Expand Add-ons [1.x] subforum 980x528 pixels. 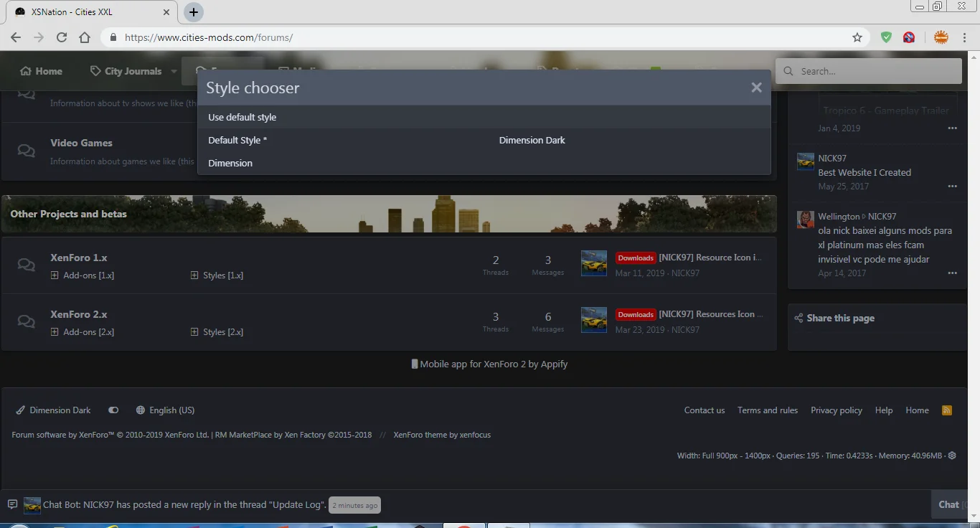(83, 275)
